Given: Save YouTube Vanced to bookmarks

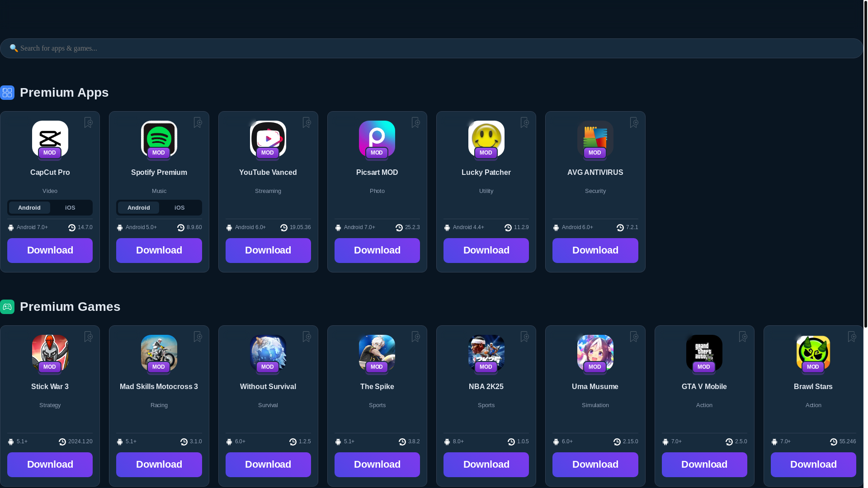Looking at the screenshot, I should pyautogui.click(x=307, y=122).
